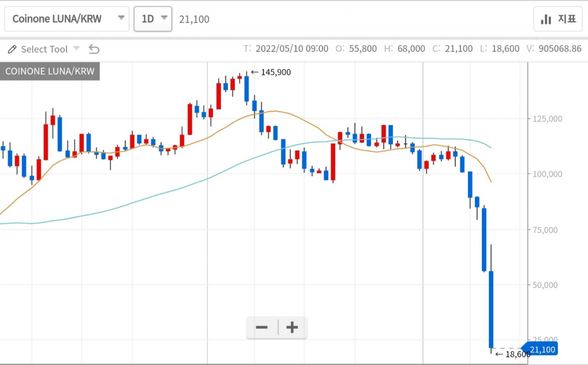Click the 125,000 price axis label
The image size is (588, 365).
[x=547, y=119]
